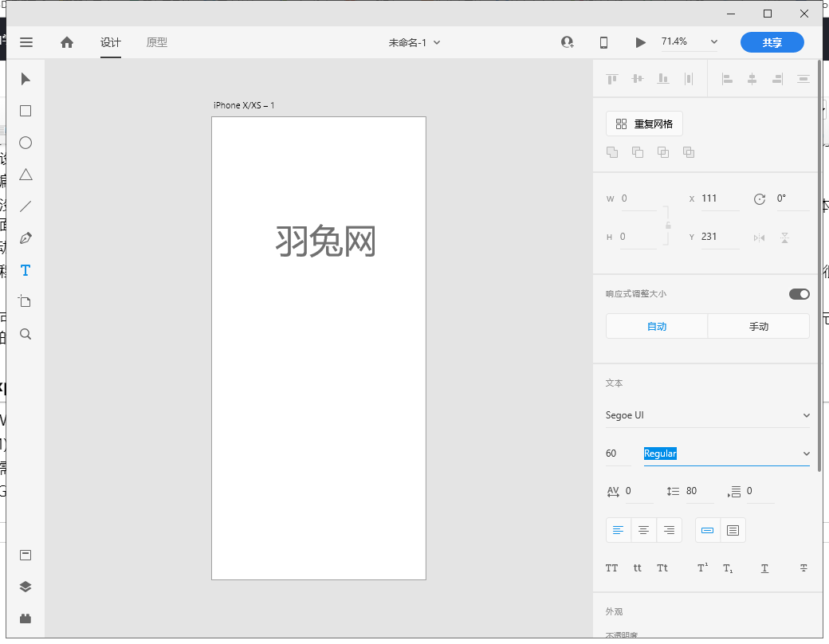This screenshot has height=644, width=829.
Task: Select 手动 resize mode
Action: click(759, 326)
